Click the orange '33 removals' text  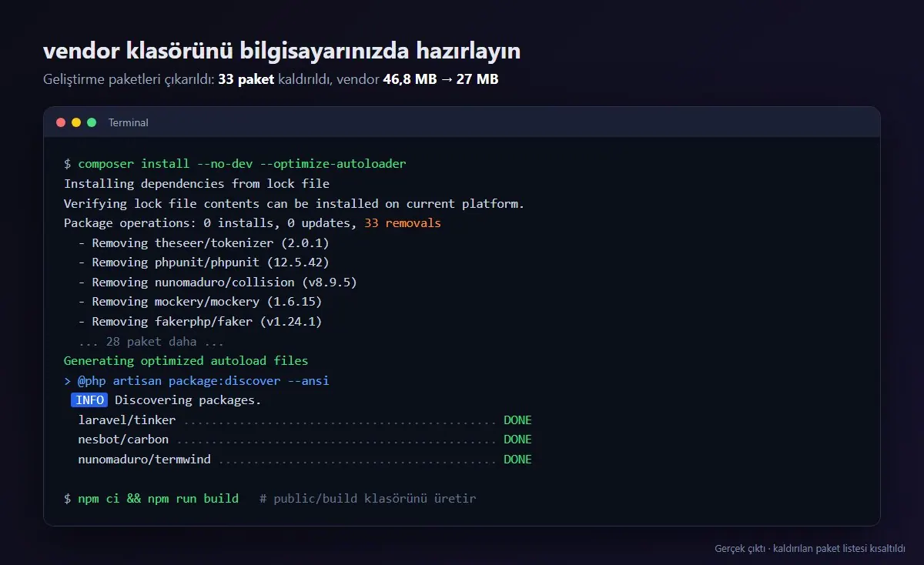click(403, 223)
